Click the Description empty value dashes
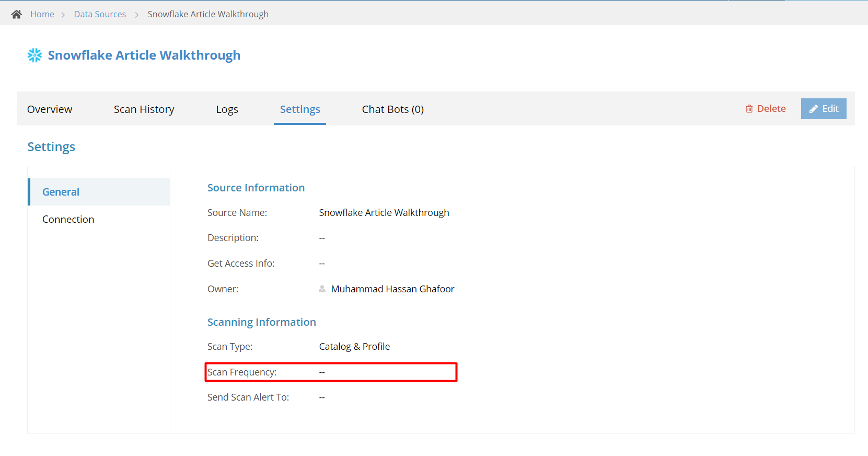Viewport: 868px width, 456px height. (x=322, y=238)
